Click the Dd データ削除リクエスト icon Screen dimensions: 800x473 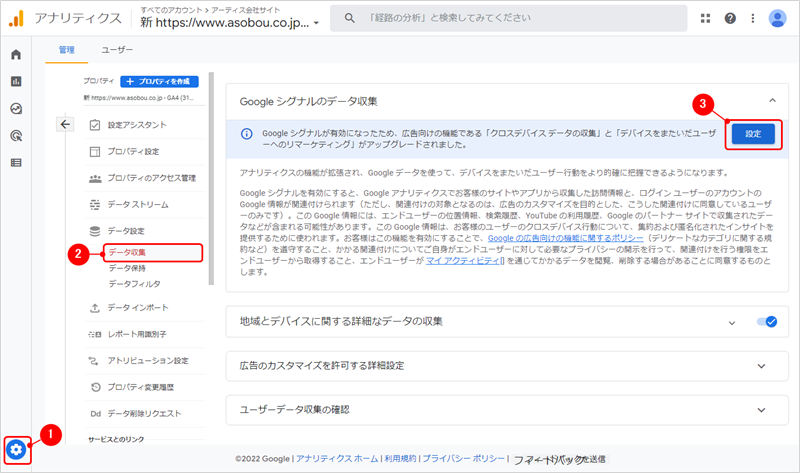click(95, 414)
